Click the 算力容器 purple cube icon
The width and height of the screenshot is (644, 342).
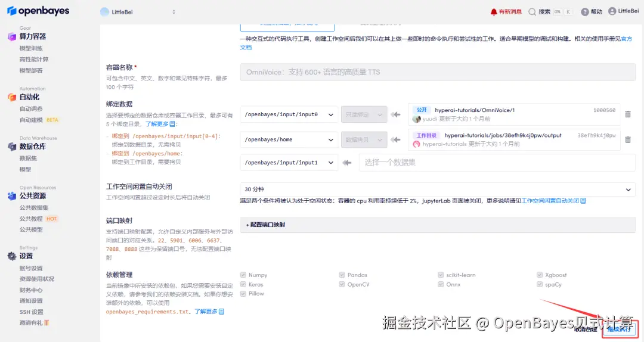11,36
